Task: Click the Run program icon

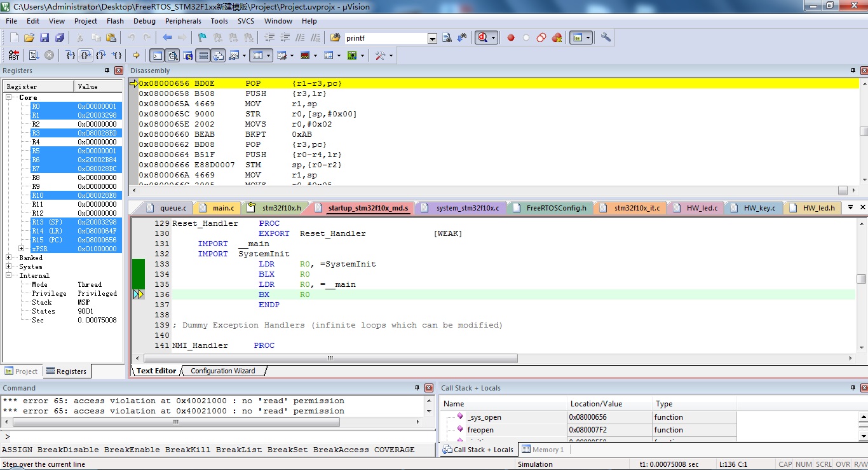Action: click(34, 55)
